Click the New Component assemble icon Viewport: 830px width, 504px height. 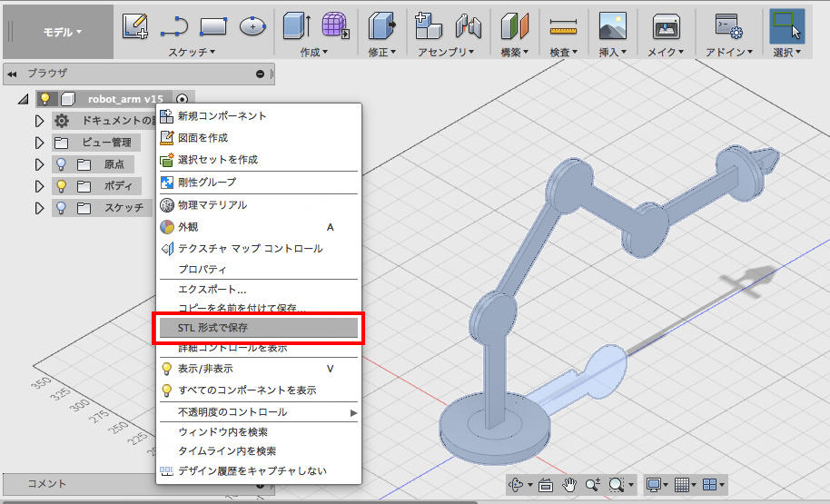click(x=429, y=26)
